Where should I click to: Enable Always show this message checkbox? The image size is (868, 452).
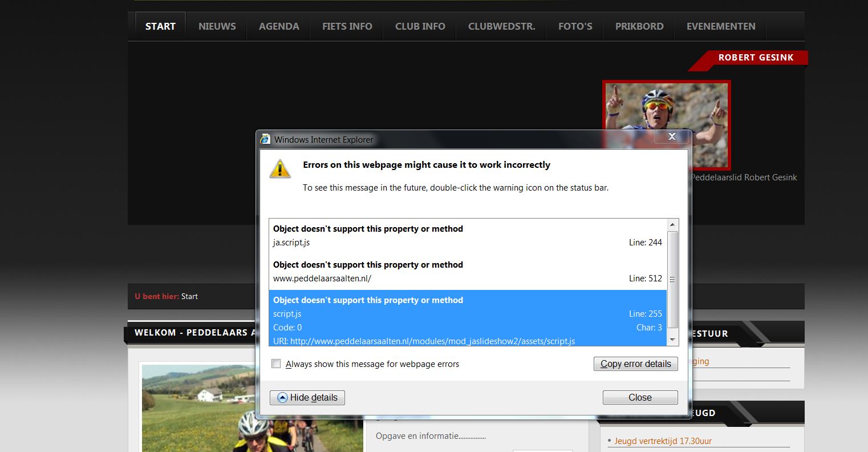(x=277, y=364)
